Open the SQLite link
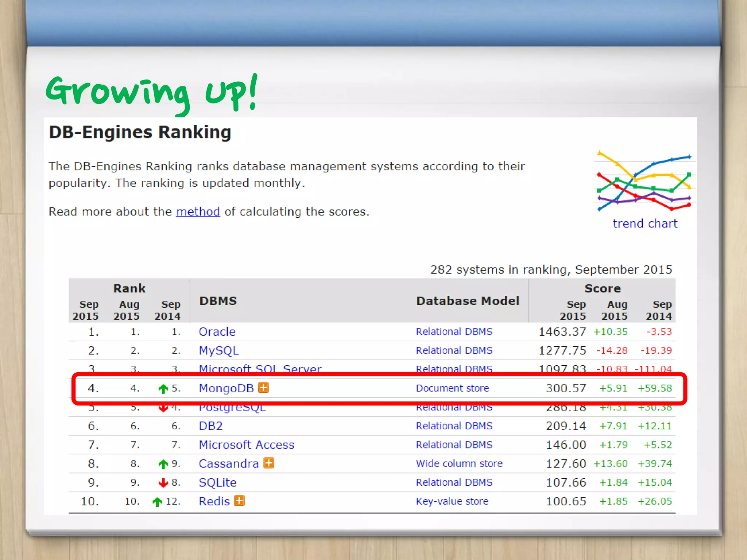The width and height of the screenshot is (747, 560). point(217,483)
